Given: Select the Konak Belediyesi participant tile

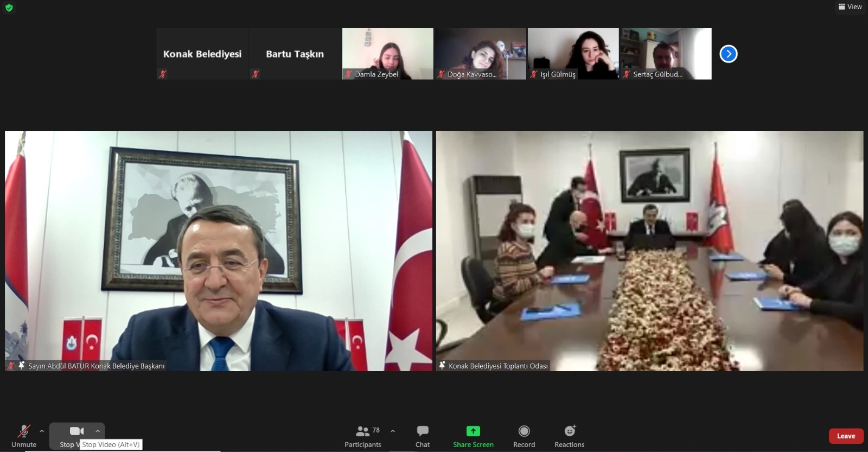Looking at the screenshot, I should [x=202, y=54].
